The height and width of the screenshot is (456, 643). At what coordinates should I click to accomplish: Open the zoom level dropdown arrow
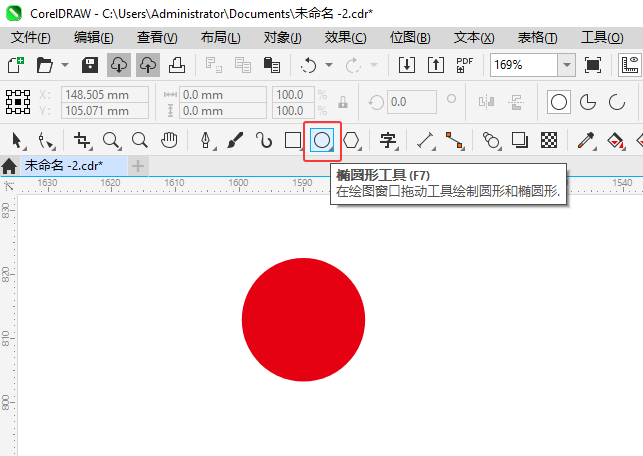567,65
